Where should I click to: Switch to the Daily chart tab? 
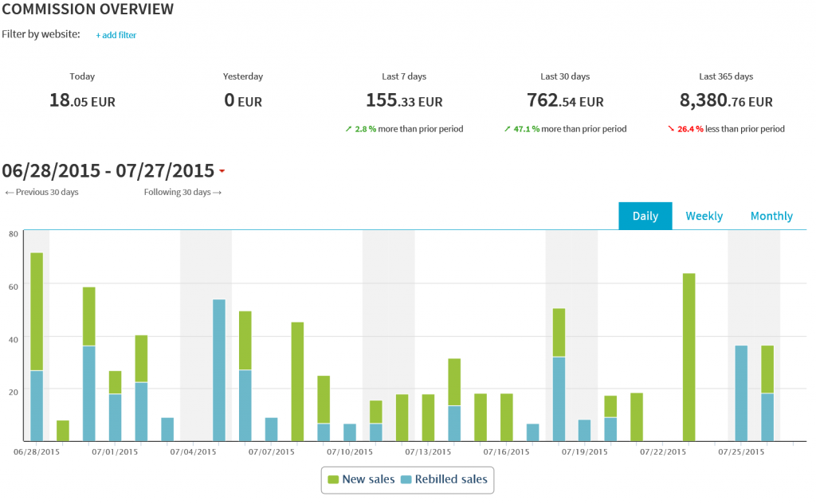pos(645,216)
